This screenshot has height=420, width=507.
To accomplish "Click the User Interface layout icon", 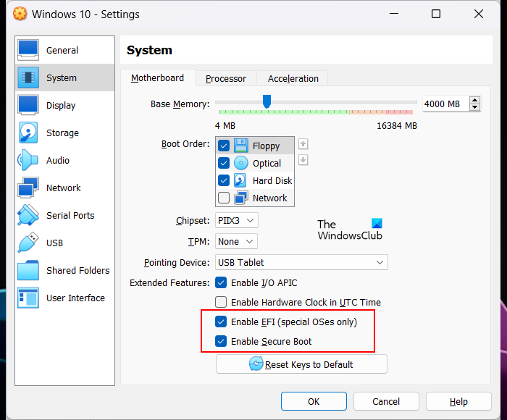I will [x=28, y=298].
